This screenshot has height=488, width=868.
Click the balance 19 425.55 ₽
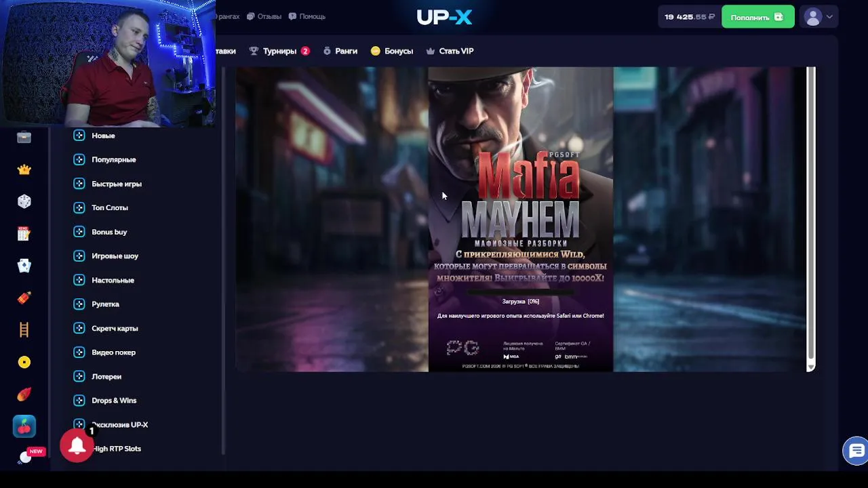690,17
